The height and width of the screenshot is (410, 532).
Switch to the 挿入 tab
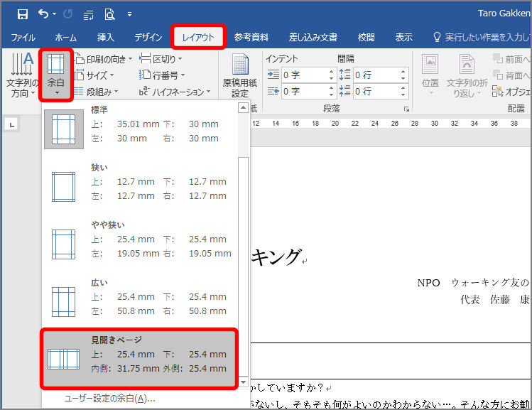106,38
